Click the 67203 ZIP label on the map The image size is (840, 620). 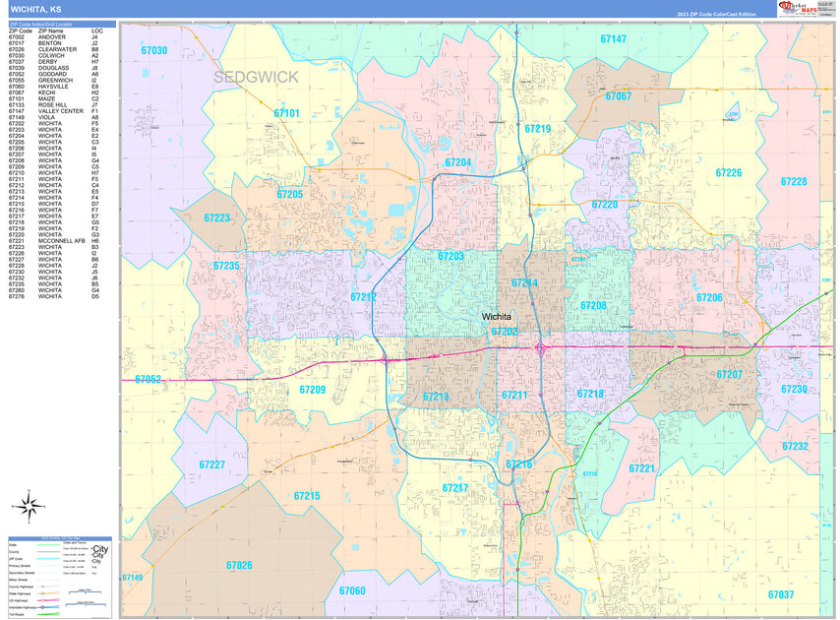[450, 256]
